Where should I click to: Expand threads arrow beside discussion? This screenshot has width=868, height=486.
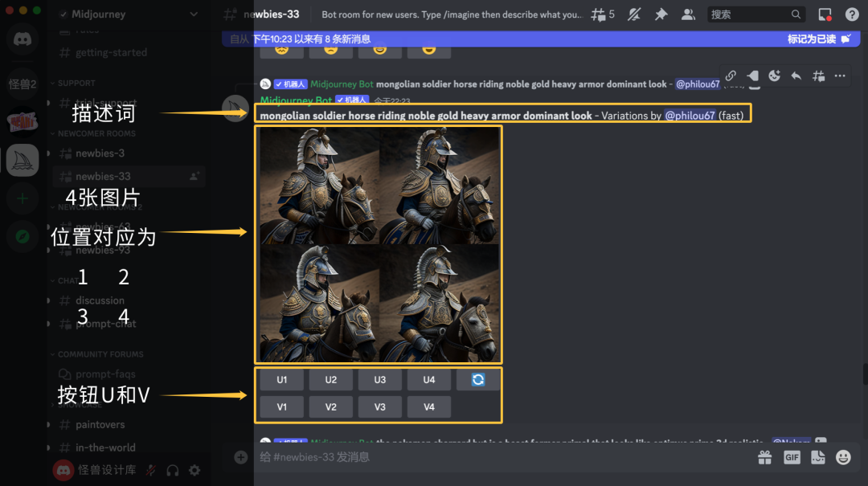(49, 300)
